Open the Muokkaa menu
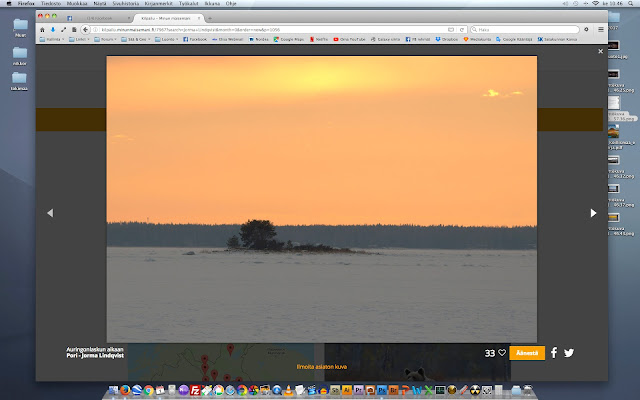The height and width of the screenshot is (400, 640). pos(77,3)
